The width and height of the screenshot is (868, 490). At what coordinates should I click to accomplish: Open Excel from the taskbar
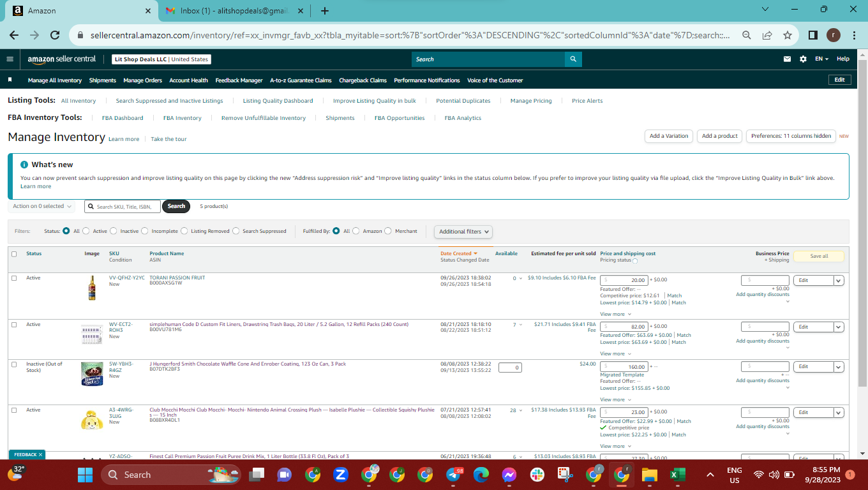click(x=677, y=475)
